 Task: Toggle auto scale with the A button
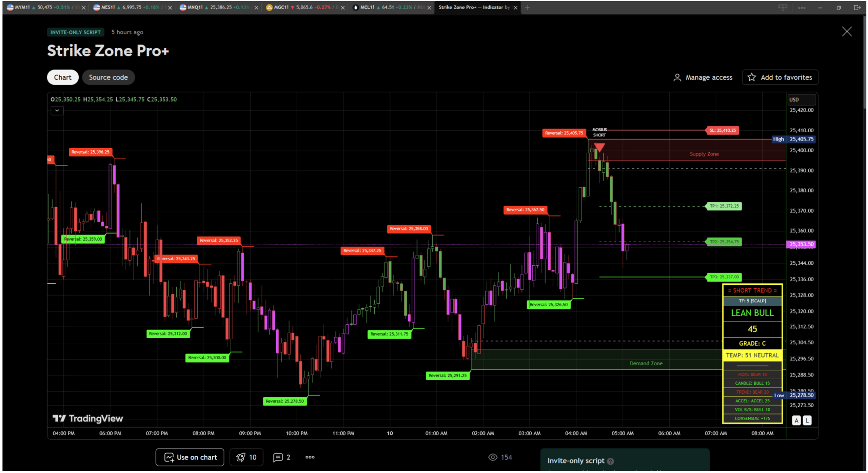pos(796,421)
